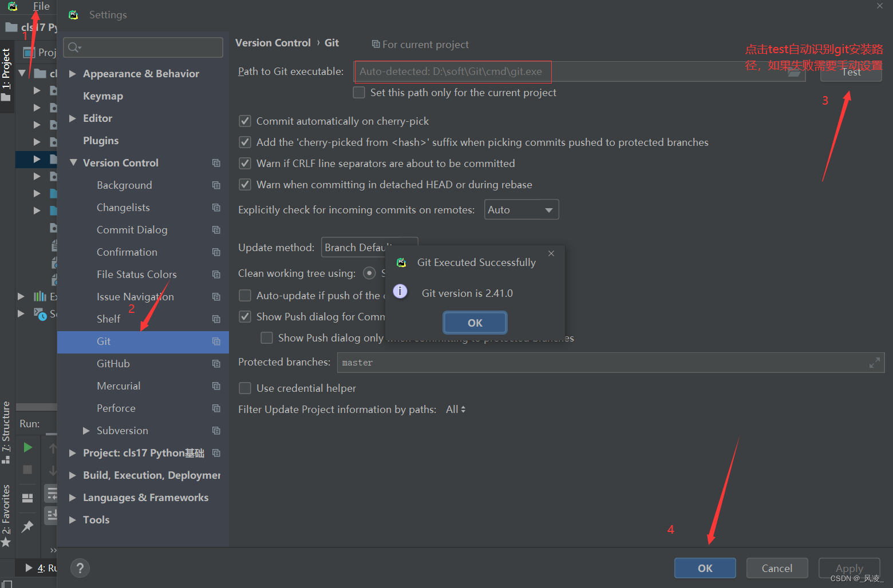Viewport: 893px width, 588px height.
Task: Expand Project: cls17 Python settings
Action: 73,453
